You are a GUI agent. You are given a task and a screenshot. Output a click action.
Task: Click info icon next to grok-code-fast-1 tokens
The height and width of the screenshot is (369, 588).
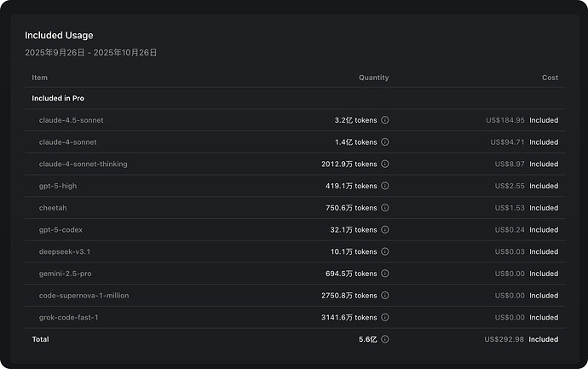tap(384, 318)
